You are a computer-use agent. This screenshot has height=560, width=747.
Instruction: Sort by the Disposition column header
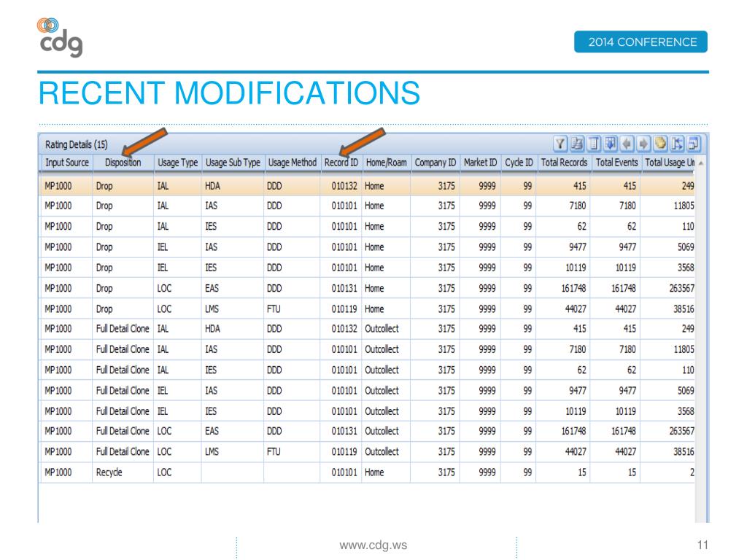[123, 163]
